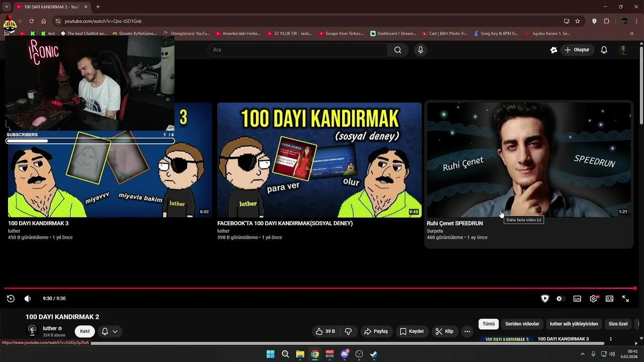The image size is (644, 362).
Task: Mute the video with the speaker icon
Action: point(28,299)
